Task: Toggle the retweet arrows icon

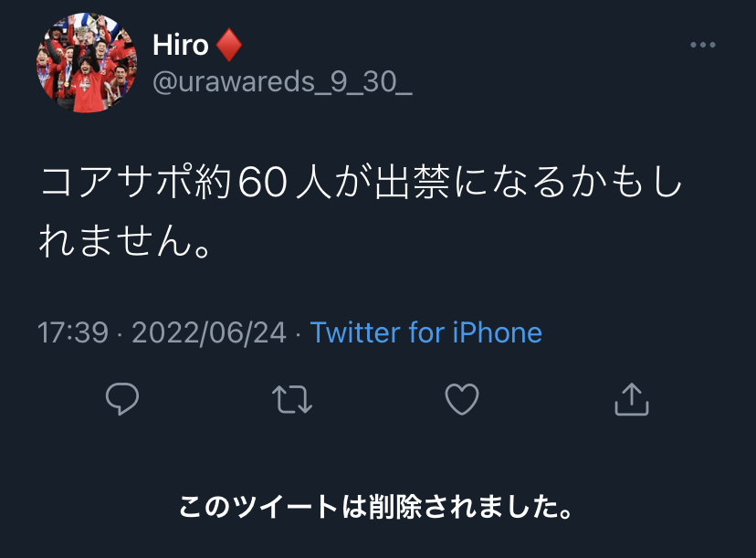Action: point(292,399)
